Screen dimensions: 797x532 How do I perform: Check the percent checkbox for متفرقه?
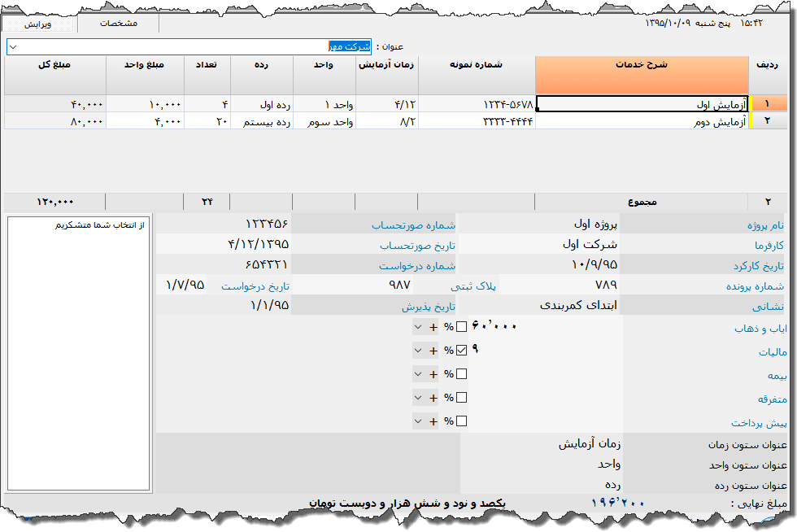pos(461,398)
